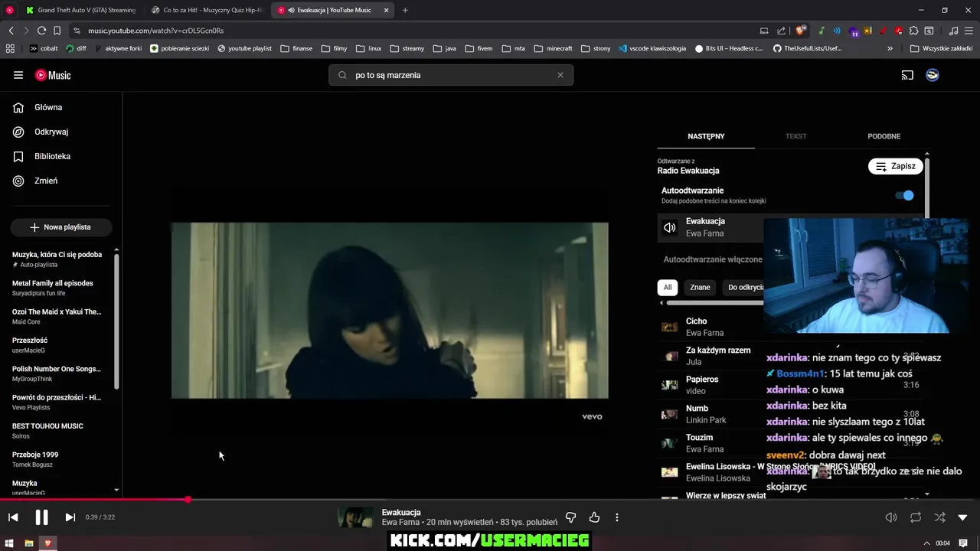Screen dimensions: 980x551
Task: Like the song Ewakuacja
Action: click(594, 517)
